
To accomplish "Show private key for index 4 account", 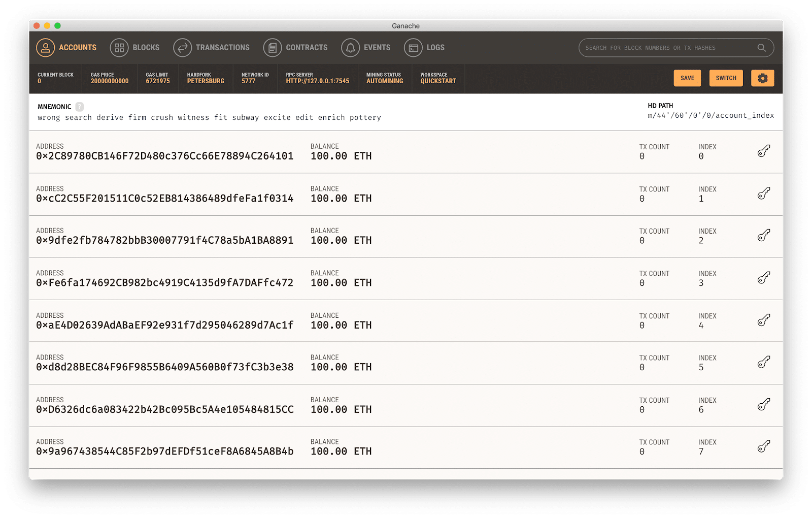I will click(764, 320).
